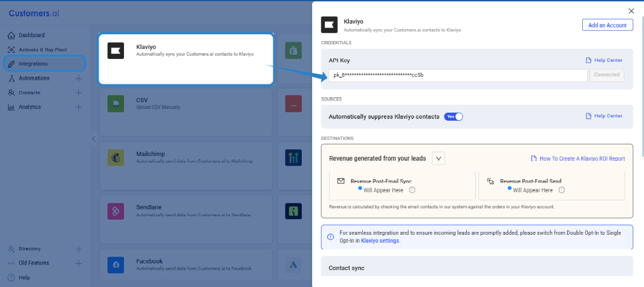Click the Shopify bag icon
644x287 pixels.
[x=293, y=51]
